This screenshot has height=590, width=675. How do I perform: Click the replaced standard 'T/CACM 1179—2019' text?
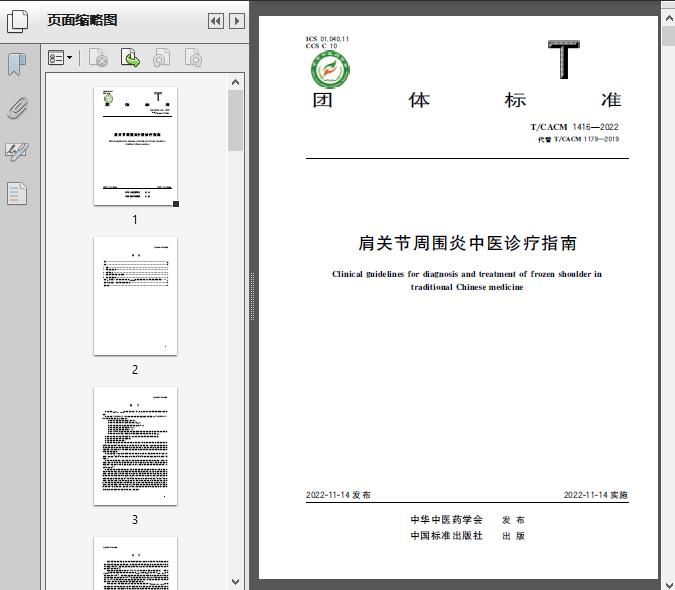pyautogui.click(x=586, y=139)
